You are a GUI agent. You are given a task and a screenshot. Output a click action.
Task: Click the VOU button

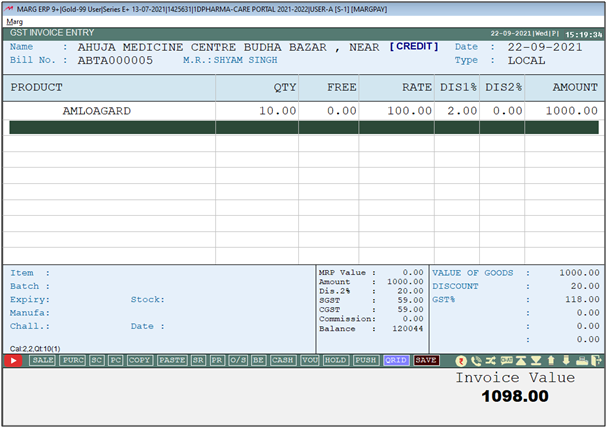tap(310, 360)
